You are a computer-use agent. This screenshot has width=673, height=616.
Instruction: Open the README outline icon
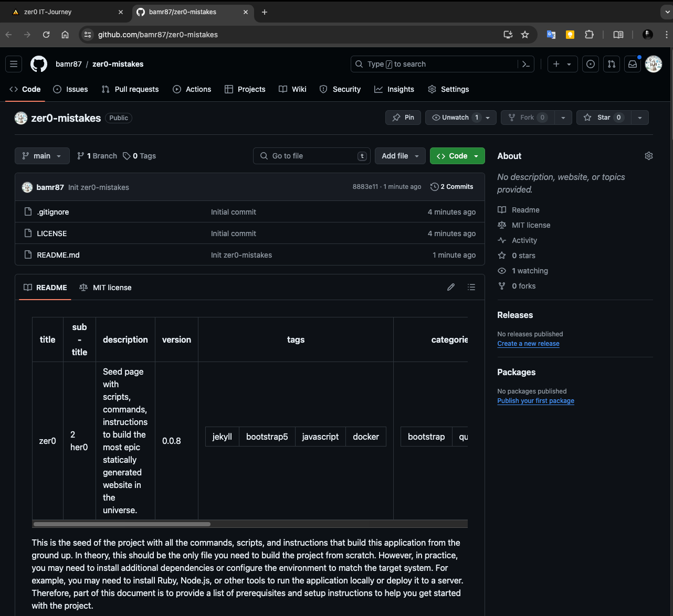click(471, 287)
